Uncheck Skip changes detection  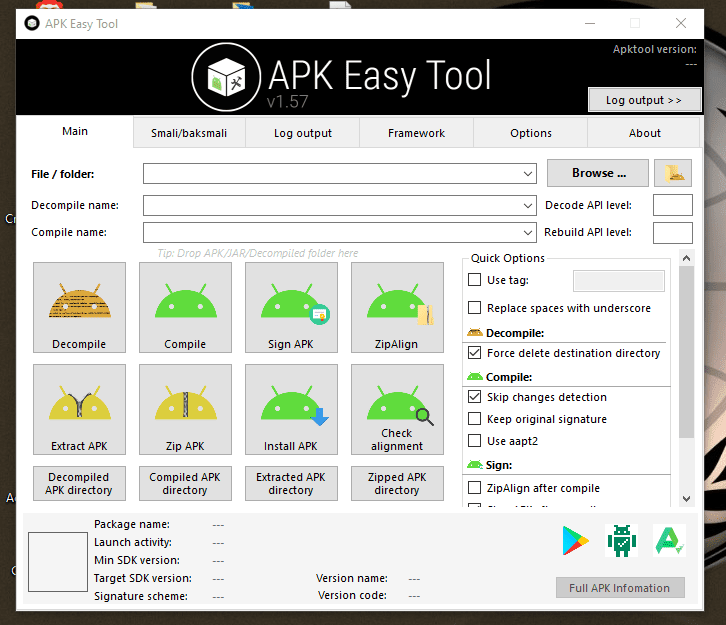tap(475, 397)
